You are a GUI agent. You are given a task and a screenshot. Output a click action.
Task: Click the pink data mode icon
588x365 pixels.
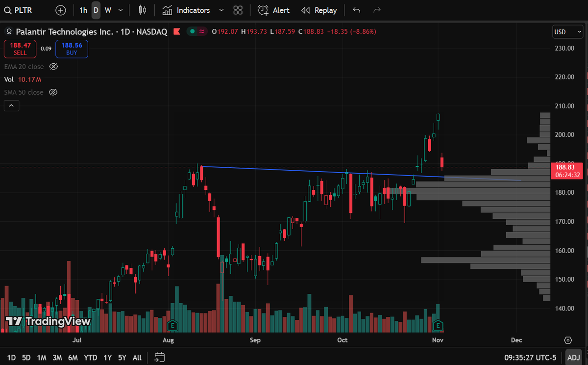pyautogui.click(x=201, y=31)
